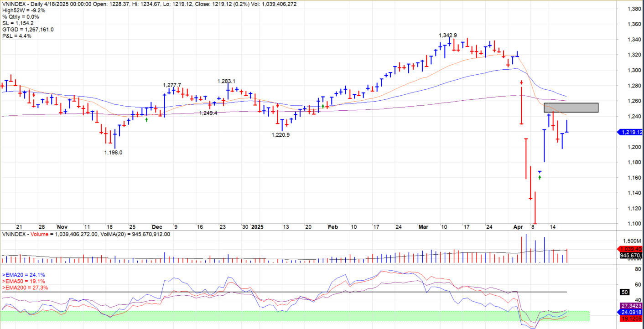Click the 1,220.9 January low label

(280, 135)
